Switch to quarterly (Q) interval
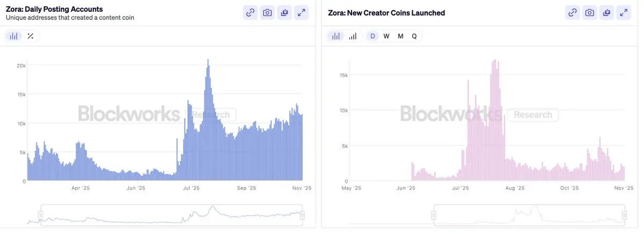The width and height of the screenshot is (644, 235). tap(414, 36)
